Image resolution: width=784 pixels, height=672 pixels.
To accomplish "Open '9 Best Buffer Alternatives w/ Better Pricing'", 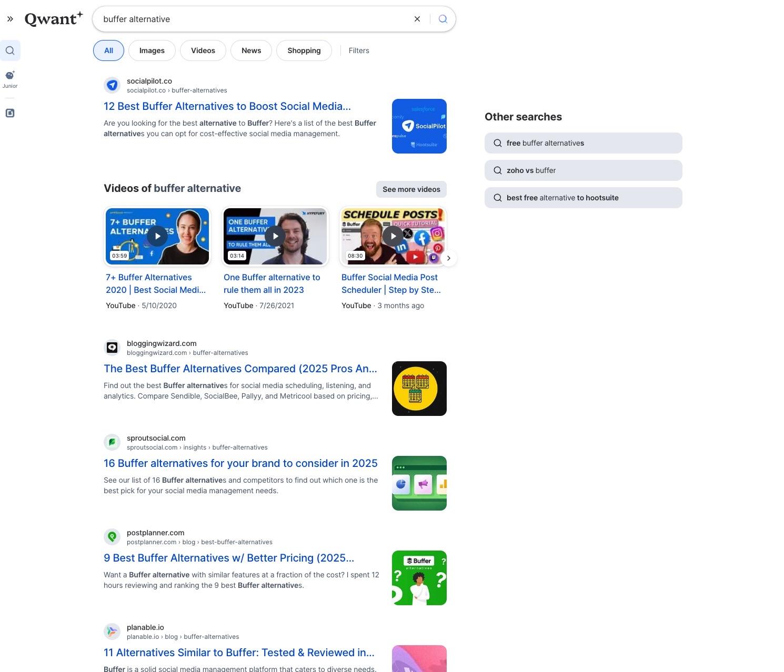I will pyautogui.click(x=229, y=558).
